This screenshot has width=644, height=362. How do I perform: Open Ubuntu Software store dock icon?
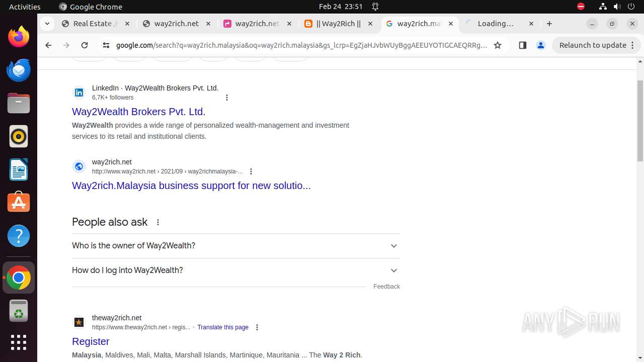pyautogui.click(x=19, y=203)
